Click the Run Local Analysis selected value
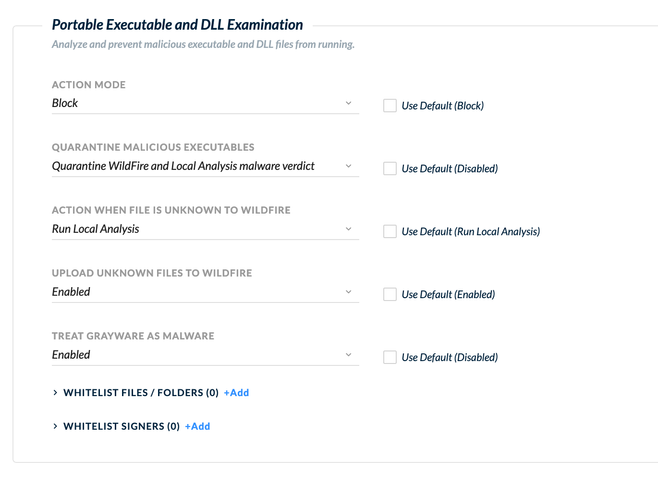The height and width of the screenshot is (482, 658). (96, 229)
